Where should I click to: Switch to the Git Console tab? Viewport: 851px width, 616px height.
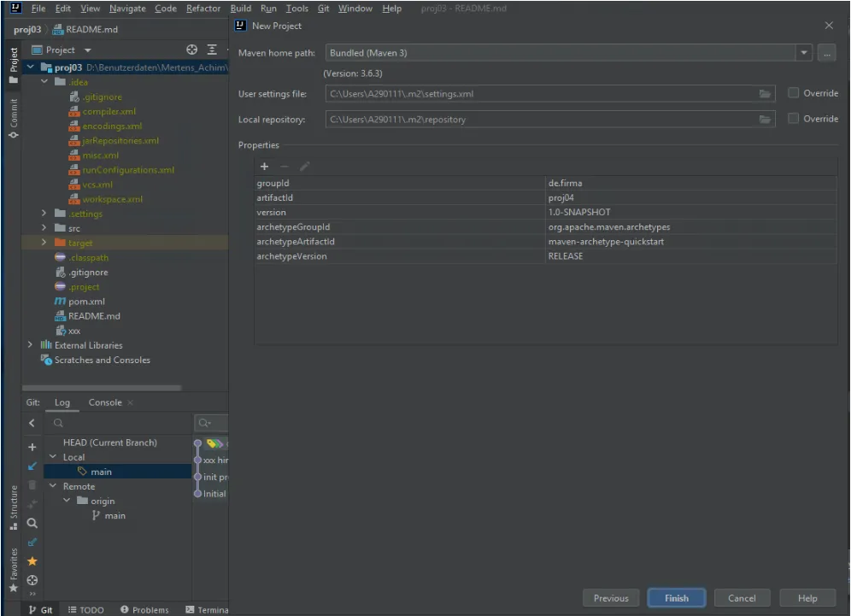pos(105,402)
